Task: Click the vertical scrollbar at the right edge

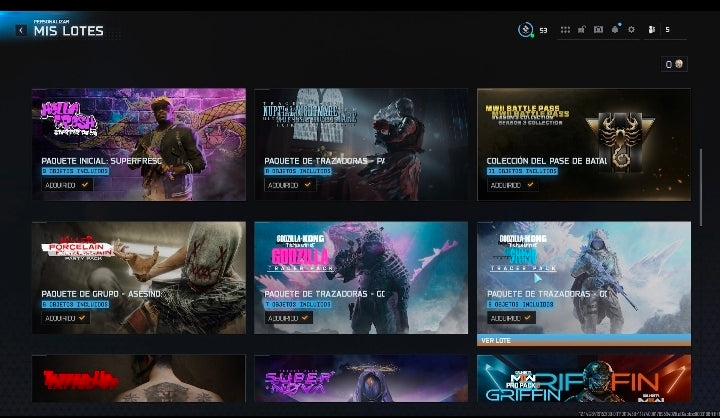Action: coord(701,187)
